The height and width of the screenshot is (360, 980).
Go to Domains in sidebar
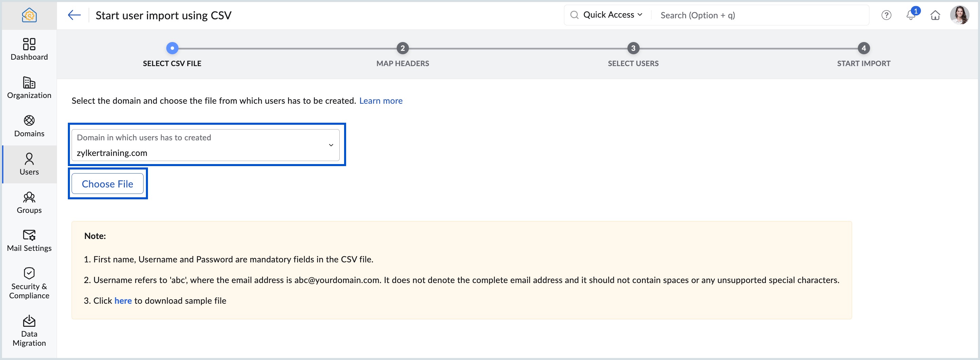tap(29, 126)
